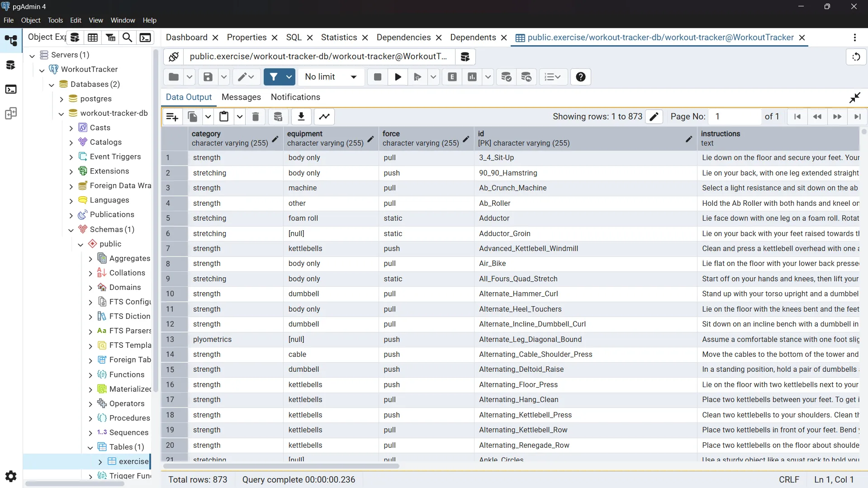Click the Page No input field
Image resolution: width=868 pixels, height=488 pixels.
point(735,117)
